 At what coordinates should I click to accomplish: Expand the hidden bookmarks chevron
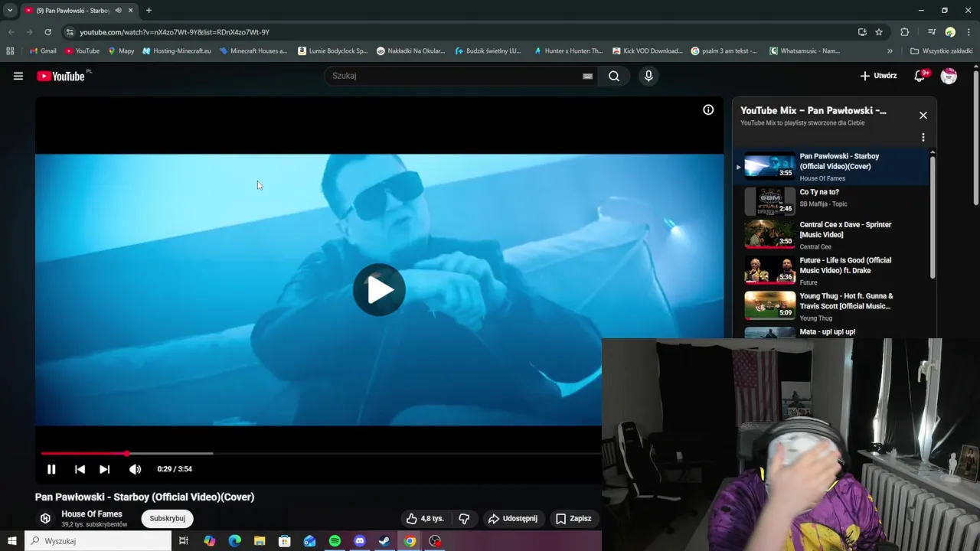click(890, 51)
